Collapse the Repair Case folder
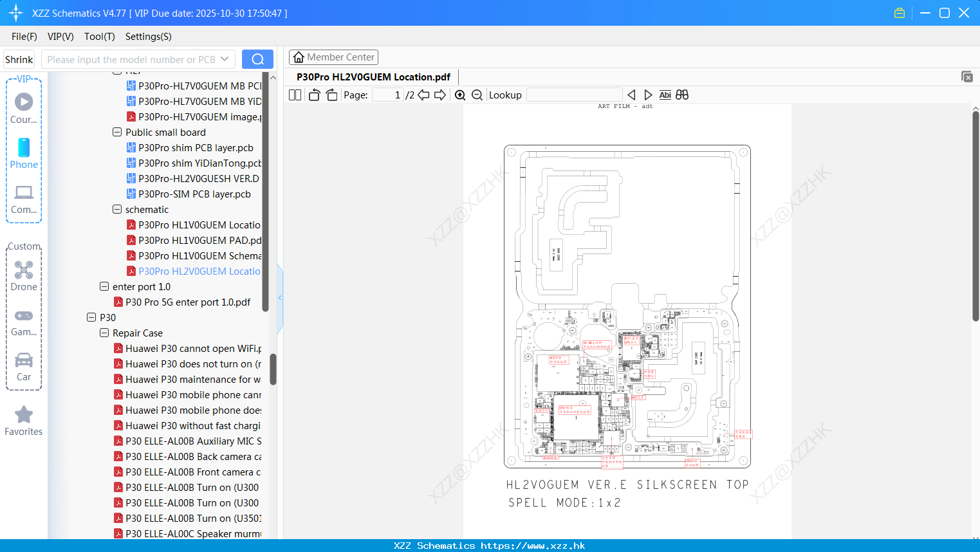This screenshot has height=552, width=980. (104, 333)
